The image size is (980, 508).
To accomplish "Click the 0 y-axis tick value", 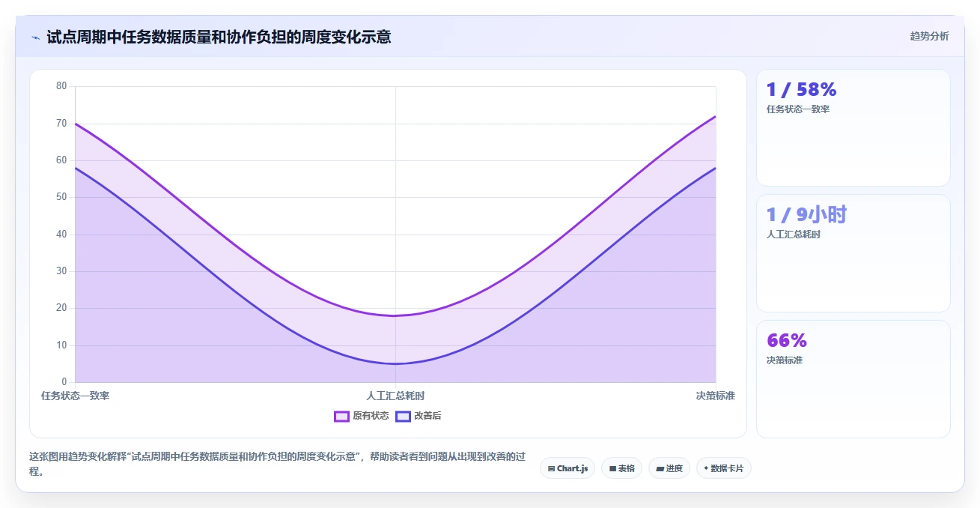I will click(x=64, y=382).
